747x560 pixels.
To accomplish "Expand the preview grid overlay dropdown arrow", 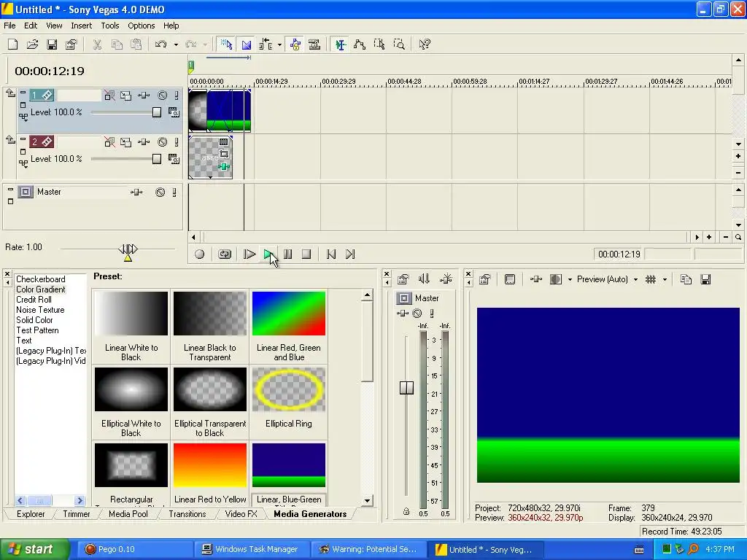I will click(665, 279).
